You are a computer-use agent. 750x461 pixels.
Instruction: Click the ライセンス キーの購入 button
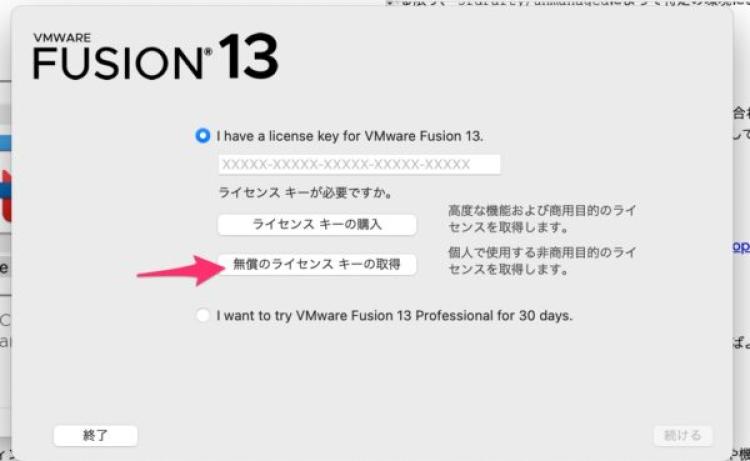coord(317,224)
